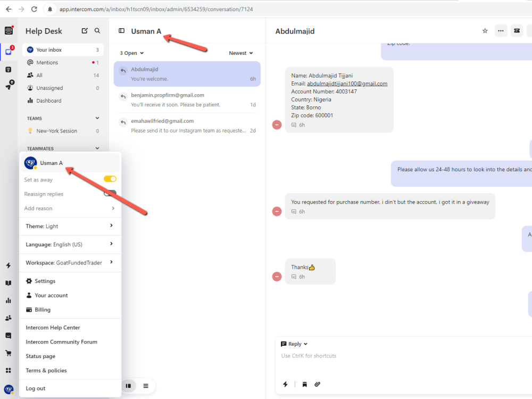Expand the Language: English (US) submenu

coord(70,244)
